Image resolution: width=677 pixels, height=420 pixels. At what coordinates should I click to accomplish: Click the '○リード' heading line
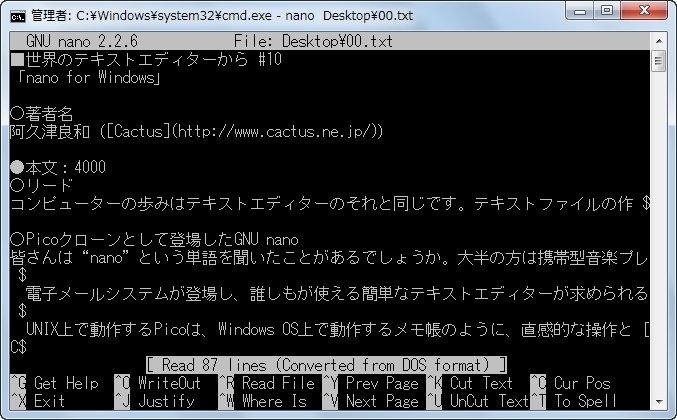[42, 185]
